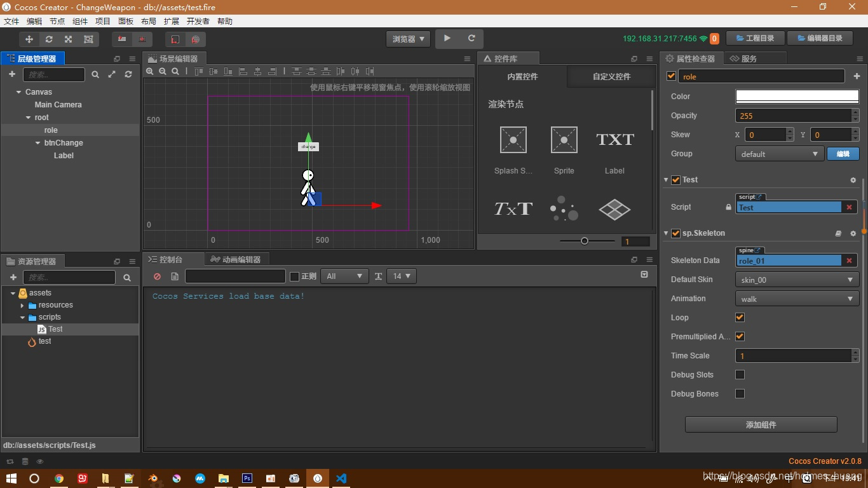The height and width of the screenshot is (488, 868).
Task: Select the Rect transform tool
Action: click(x=88, y=39)
